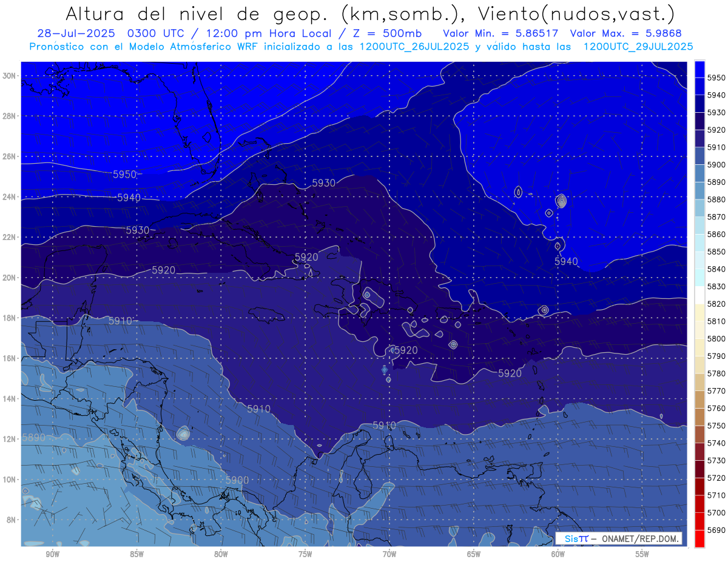Click the 90W longitude axis label
Image resolution: width=728 pixels, height=562 pixels.
tap(52, 554)
